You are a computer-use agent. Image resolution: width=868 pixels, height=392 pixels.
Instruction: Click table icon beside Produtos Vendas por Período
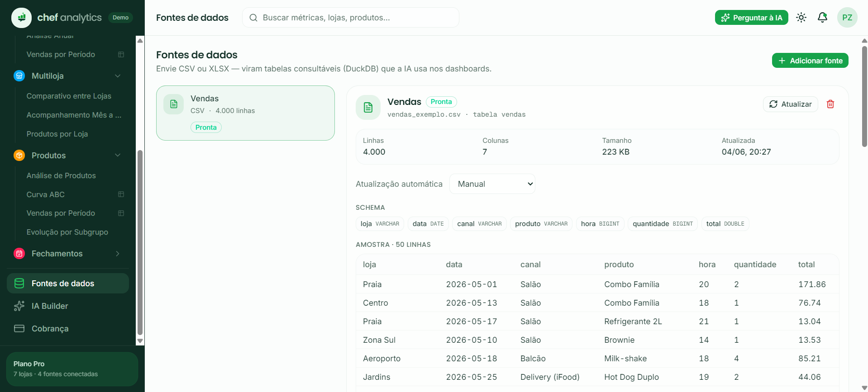click(121, 213)
